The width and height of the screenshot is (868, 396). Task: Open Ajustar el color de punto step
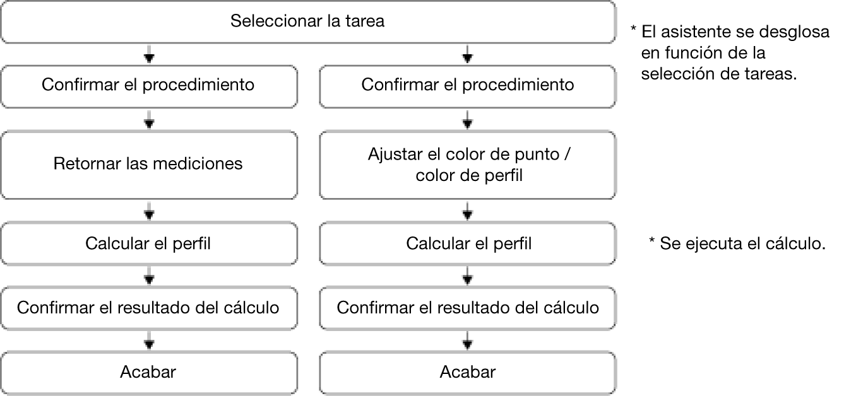(x=468, y=165)
